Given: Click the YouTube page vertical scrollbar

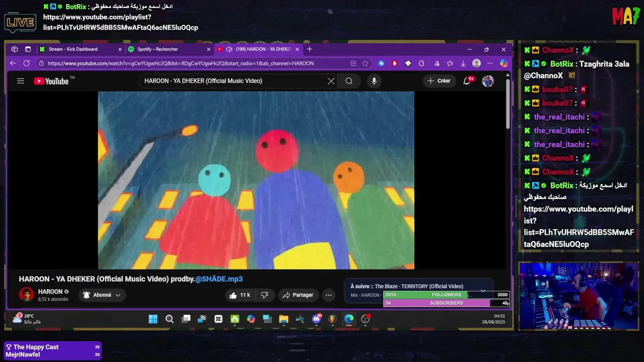Looking at the screenshot, I should coord(508,103).
